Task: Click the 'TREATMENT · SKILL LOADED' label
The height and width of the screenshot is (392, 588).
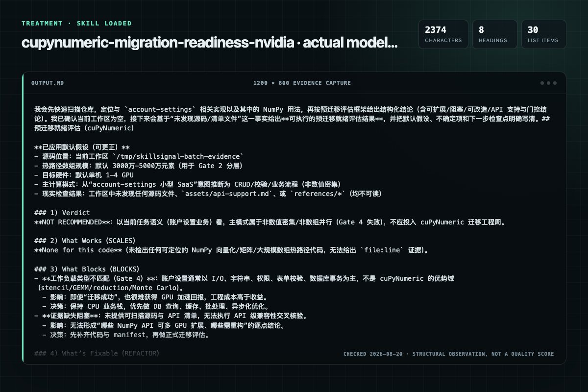Action: [x=77, y=24]
